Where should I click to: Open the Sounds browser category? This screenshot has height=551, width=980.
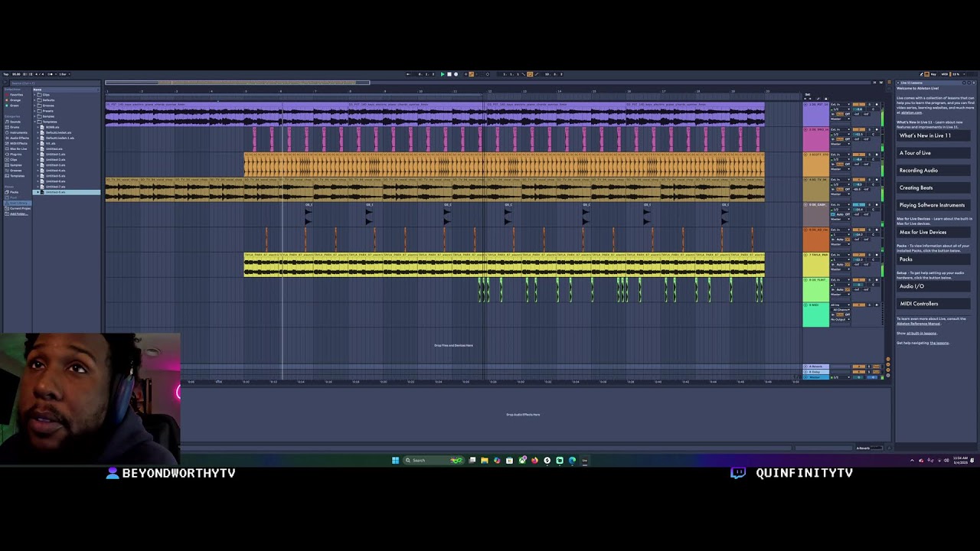13,122
